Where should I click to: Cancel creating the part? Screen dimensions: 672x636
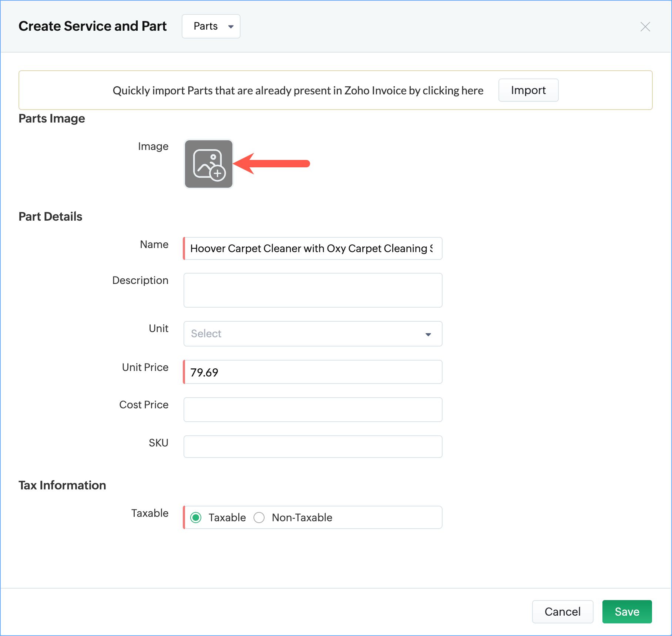pos(562,612)
